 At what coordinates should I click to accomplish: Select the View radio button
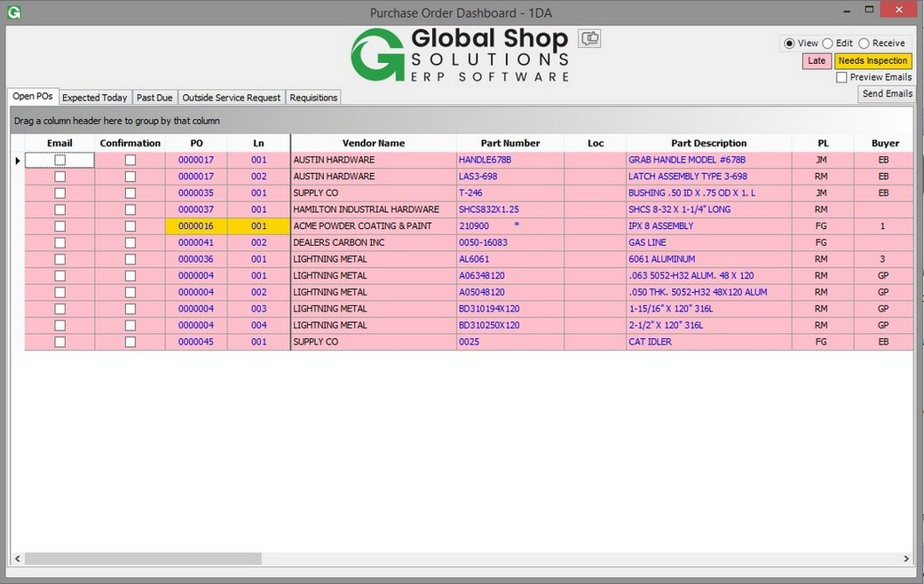click(x=789, y=43)
